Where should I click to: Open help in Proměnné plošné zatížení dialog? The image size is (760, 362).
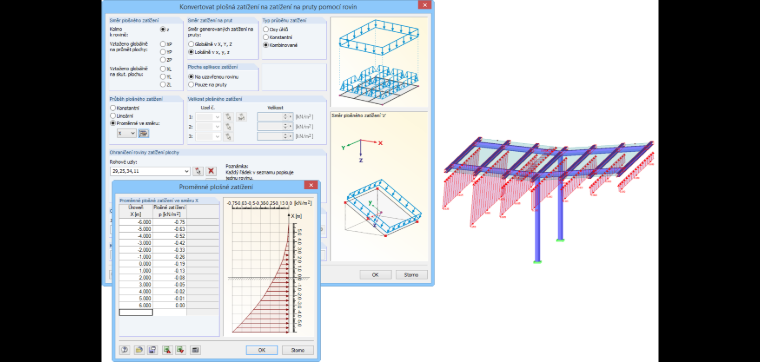pos(125,349)
